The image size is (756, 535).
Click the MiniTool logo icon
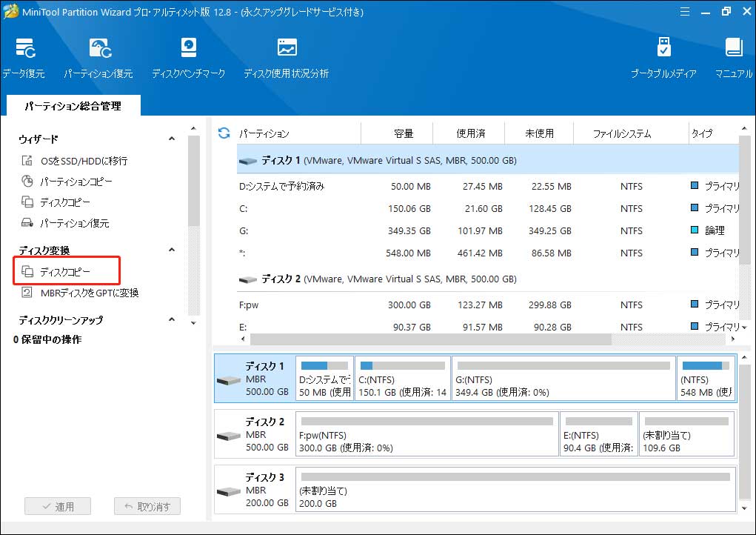click(x=10, y=12)
